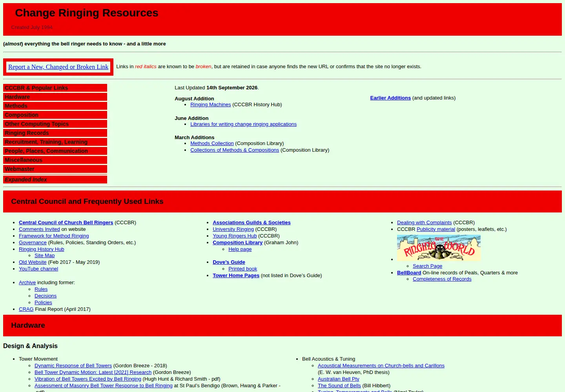This screenshot has height=392, width=565.
Task: Go to CCCBR & Popular Links section
Action: click(55, 88)
